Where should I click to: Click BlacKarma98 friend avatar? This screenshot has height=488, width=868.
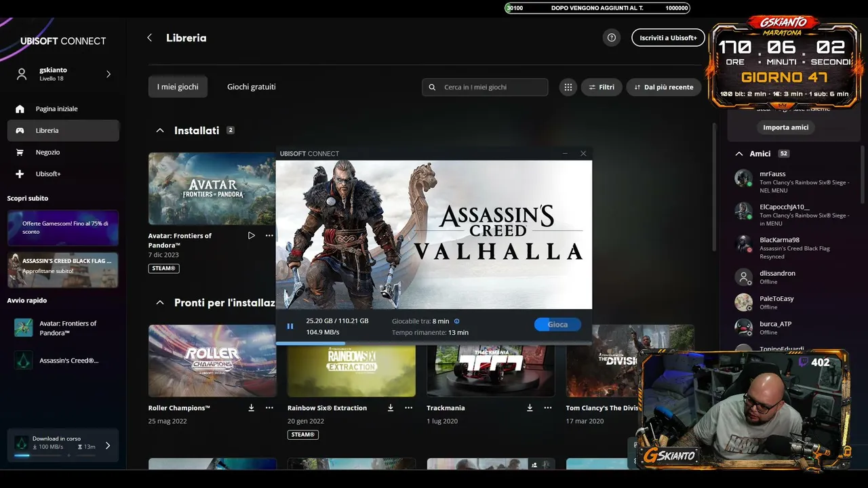[744, 244]
